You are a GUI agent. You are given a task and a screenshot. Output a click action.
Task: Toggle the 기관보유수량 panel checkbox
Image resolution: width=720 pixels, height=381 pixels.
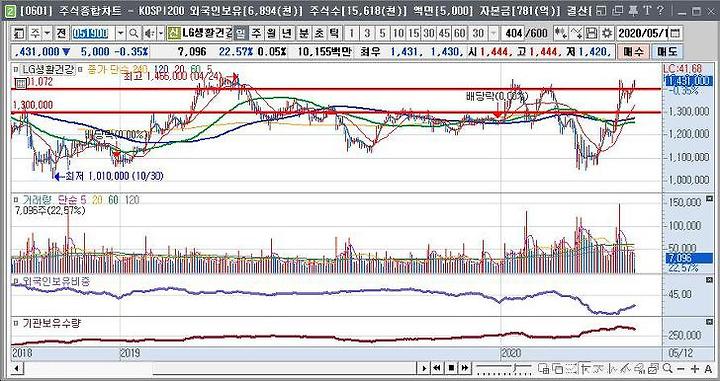coord(16,324)
